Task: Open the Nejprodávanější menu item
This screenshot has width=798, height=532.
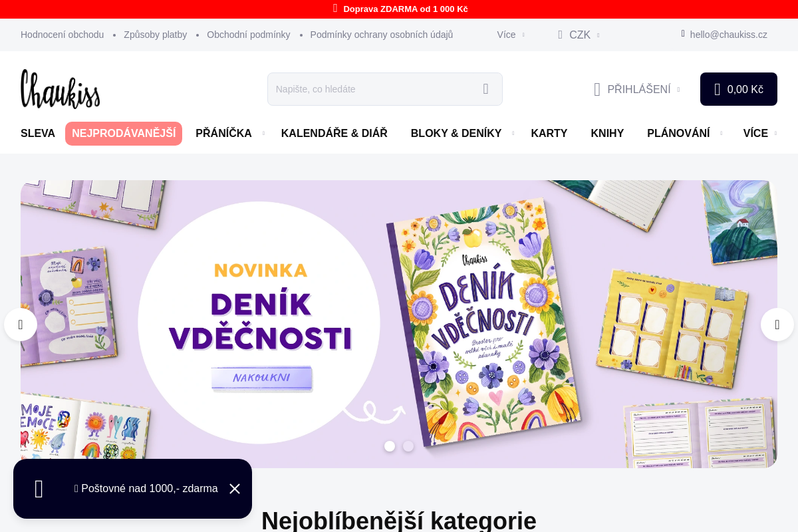Action: coord(124,134)
